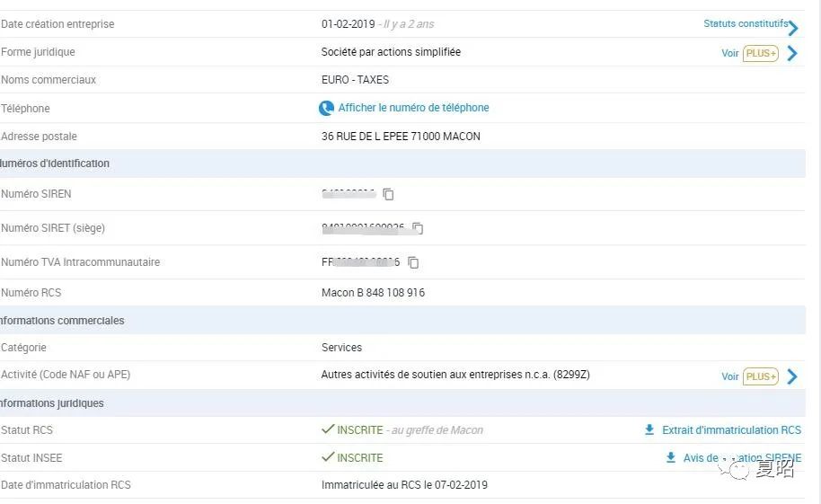Show the phone number via Afficher le numéro de téléphone

pyautogui.click(x=413, y=108)
